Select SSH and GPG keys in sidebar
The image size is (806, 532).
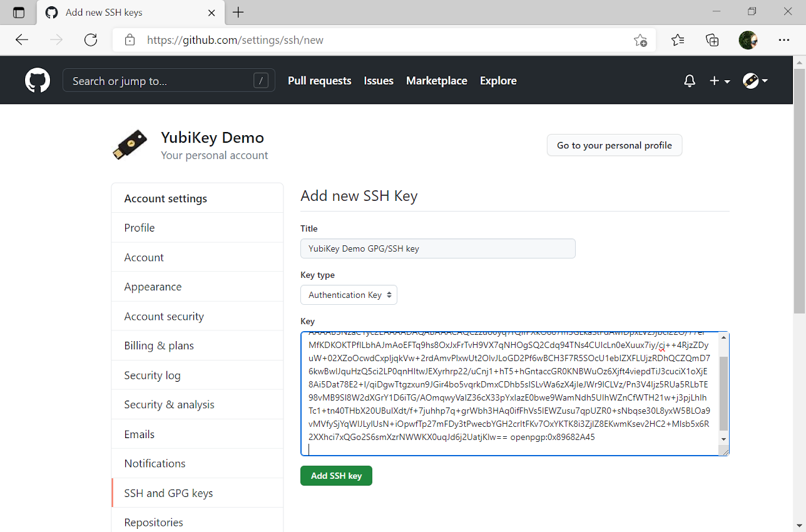168,493
